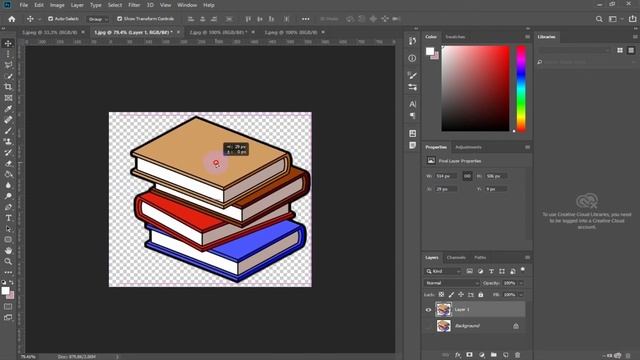Open the Image menu
This screenshot has width=640, height=360.
click(57, 5)
